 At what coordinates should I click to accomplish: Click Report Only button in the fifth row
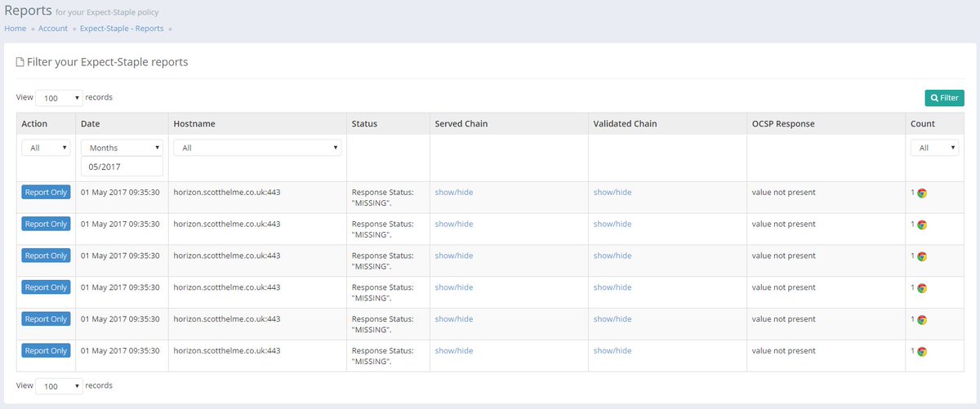47,319
